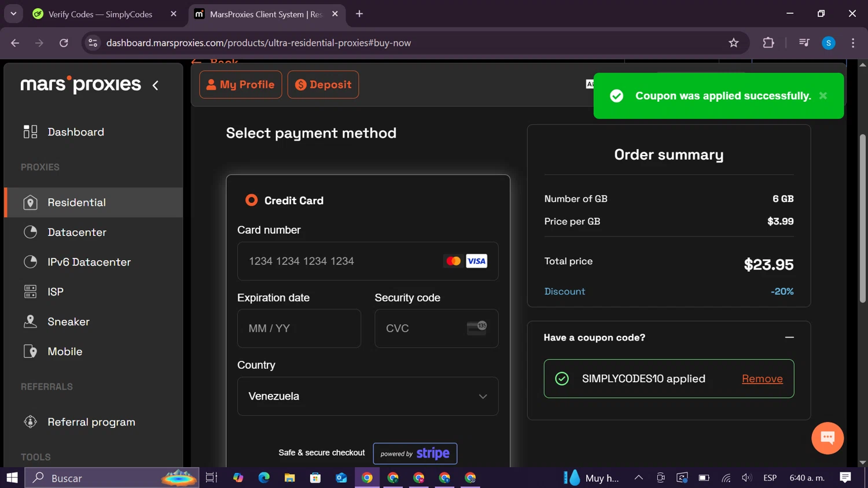Collapse the MarsProxies sidebar arrow

pos(155,86)
